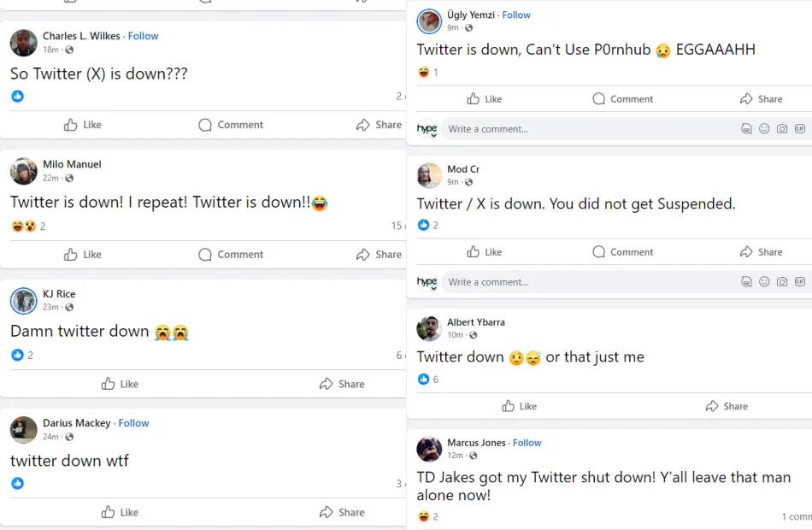This screenshot has height=530, width=812.
Task: Follow Darius Mackey
Action: click(x=133, y=423)
